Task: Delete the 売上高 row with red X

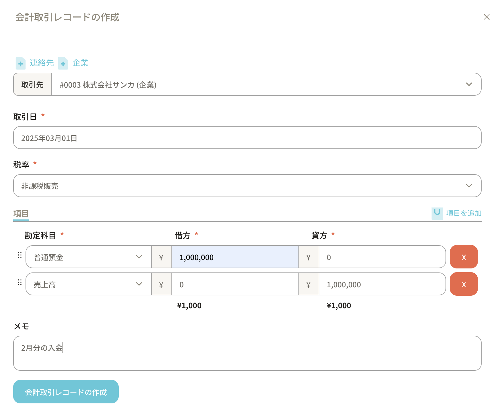Action: click(x=464, y=284)
